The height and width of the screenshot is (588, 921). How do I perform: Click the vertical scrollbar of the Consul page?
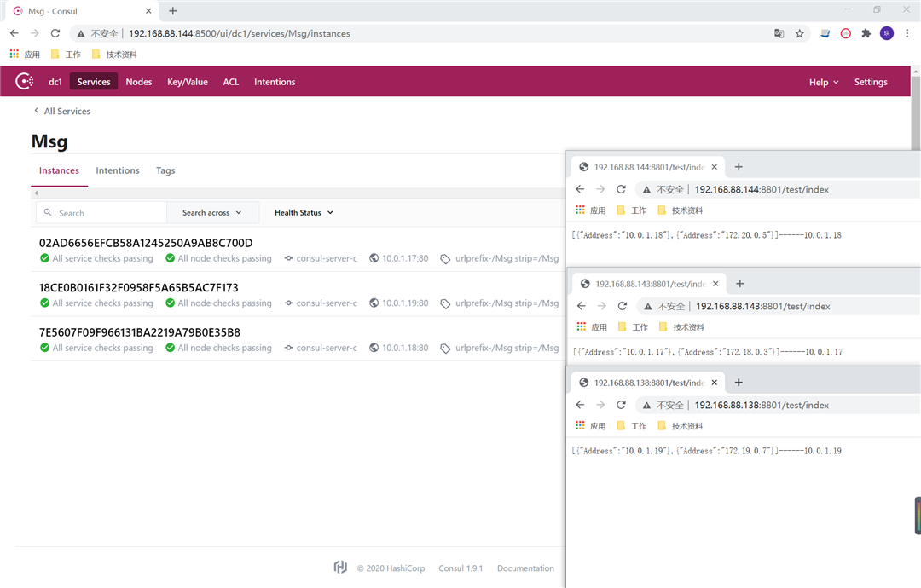click(x=916, y=112)
